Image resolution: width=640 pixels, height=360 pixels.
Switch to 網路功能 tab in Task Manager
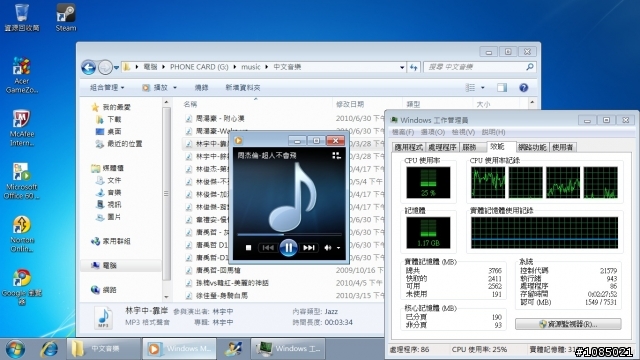pos(532,147)
